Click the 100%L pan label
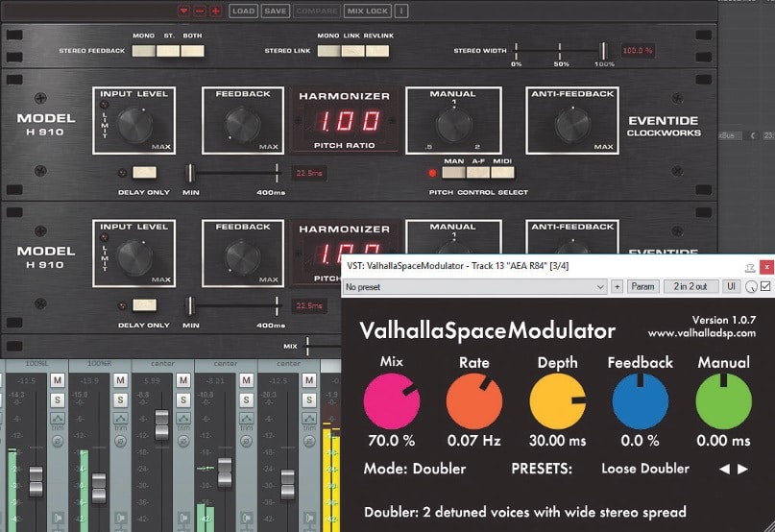Screen dimensions: 775x532 (x=36, y=363)
